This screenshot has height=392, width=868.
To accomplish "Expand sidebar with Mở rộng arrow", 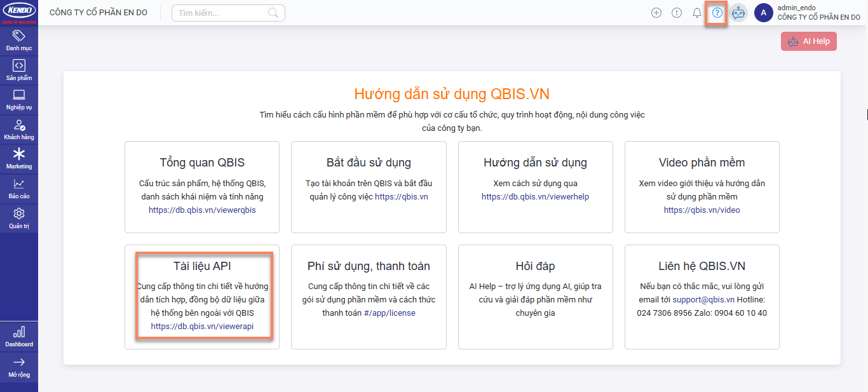I will click(x=19, y=367).
